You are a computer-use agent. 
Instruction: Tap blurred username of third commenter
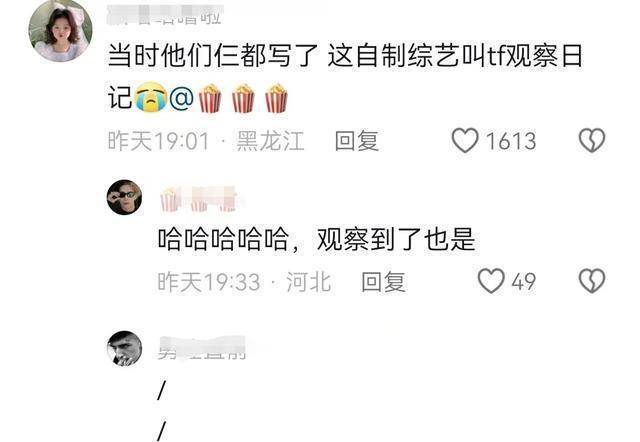202,348
